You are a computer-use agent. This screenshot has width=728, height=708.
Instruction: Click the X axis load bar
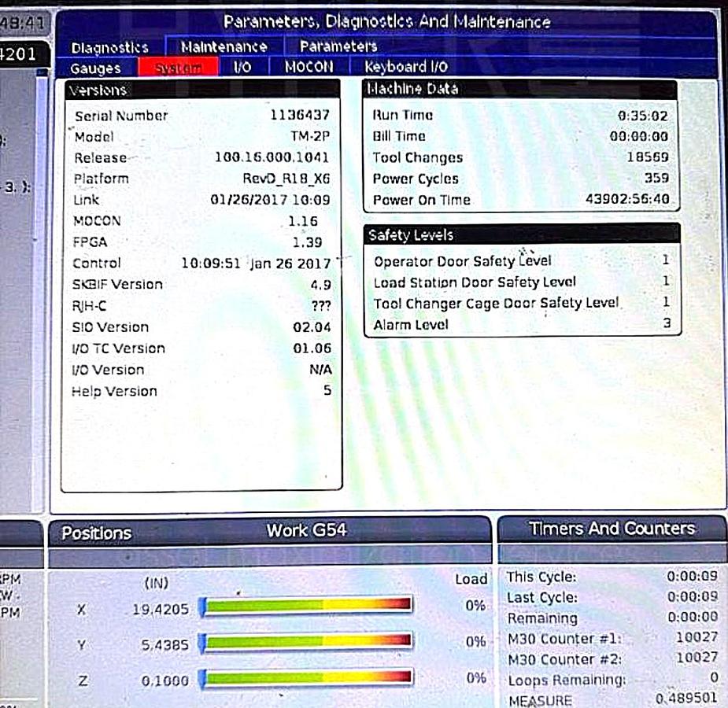[x=306, y=604]
